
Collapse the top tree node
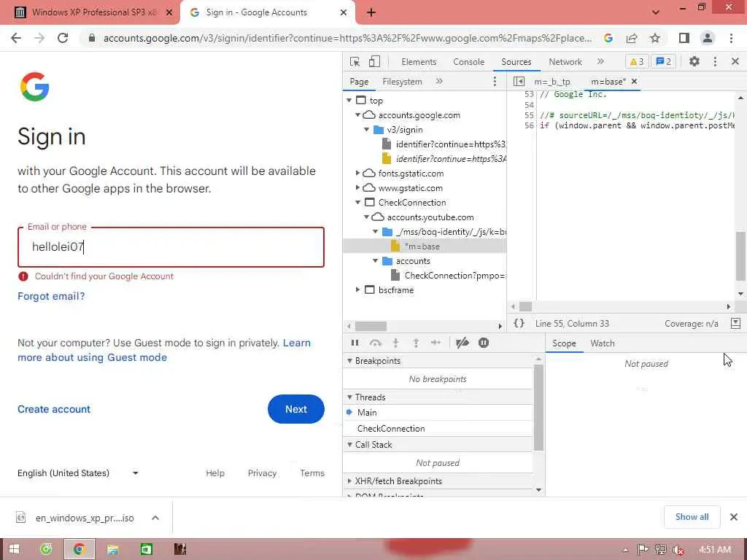[x=349, y=101]
